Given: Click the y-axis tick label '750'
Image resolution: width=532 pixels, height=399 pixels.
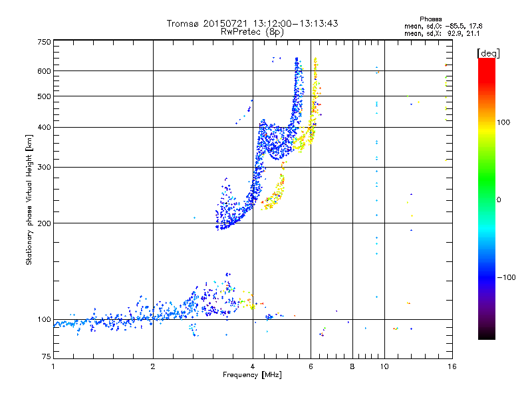Looking at the screenshot, I should click(45, 42).
